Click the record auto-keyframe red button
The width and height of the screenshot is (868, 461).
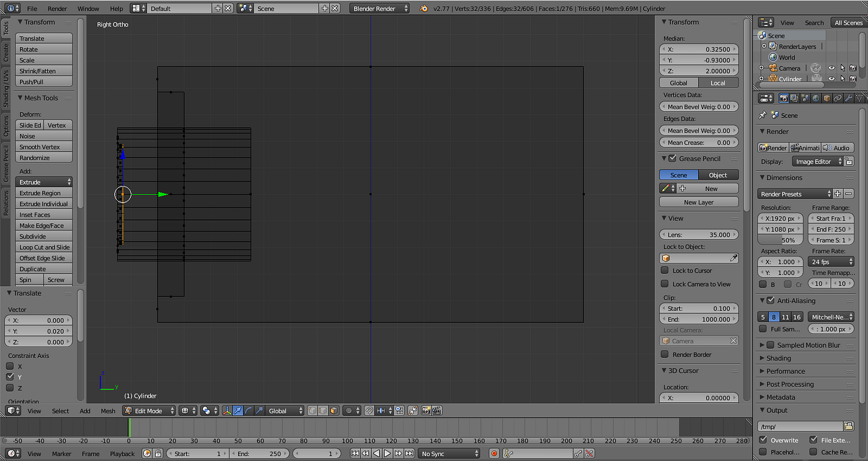pos(494,454)
